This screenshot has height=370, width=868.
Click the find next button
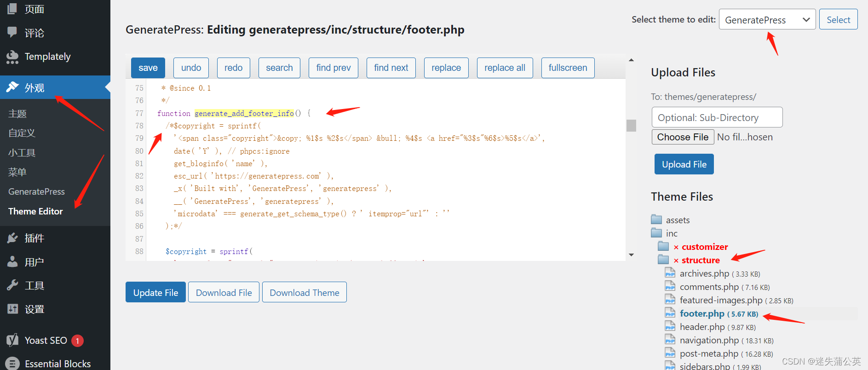pyautogui.click(x=391, y=68)
